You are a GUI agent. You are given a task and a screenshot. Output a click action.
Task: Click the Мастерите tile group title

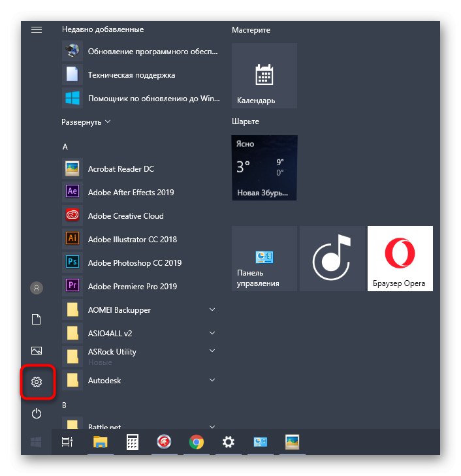pyautogui.click(x=251, y=30)
